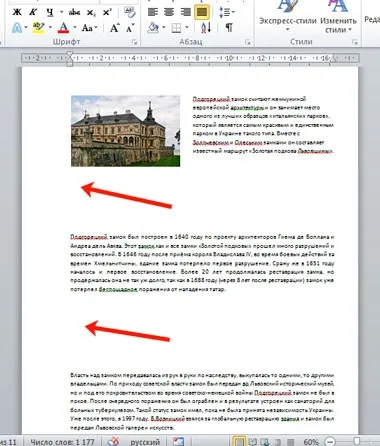Viewport: 380px width, 446px height.
Task: Open the Редактирование group
Action: [372, 20]
